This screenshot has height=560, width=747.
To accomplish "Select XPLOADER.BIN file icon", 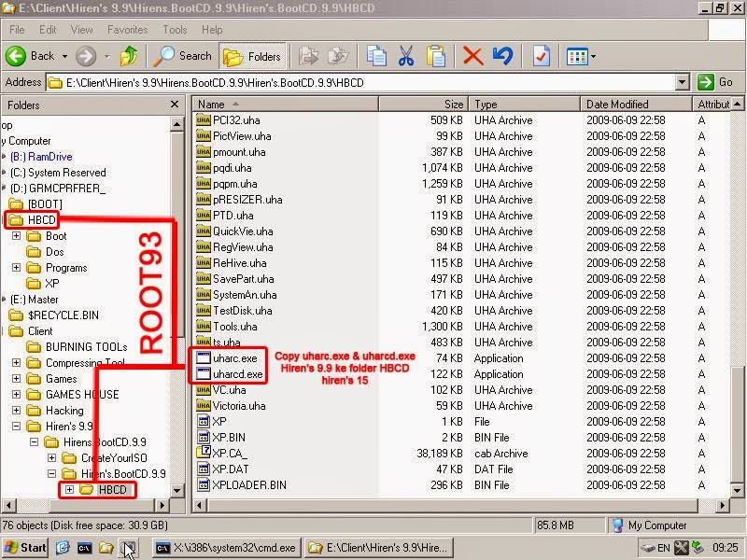I will (204, 485).
